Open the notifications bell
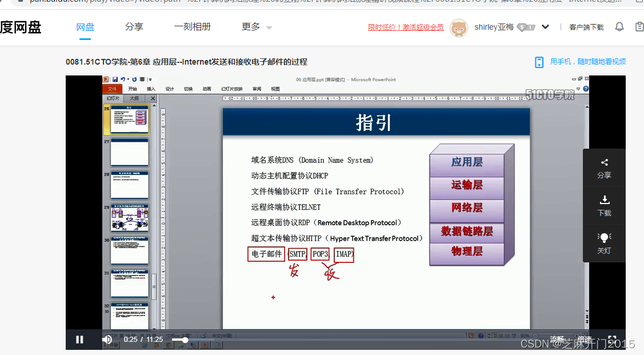Screen dimensions: 644x355 pos(619,27)
